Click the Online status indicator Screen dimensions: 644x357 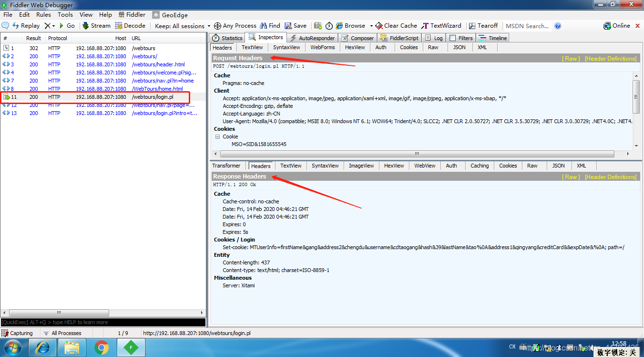[x=617, y=26]
